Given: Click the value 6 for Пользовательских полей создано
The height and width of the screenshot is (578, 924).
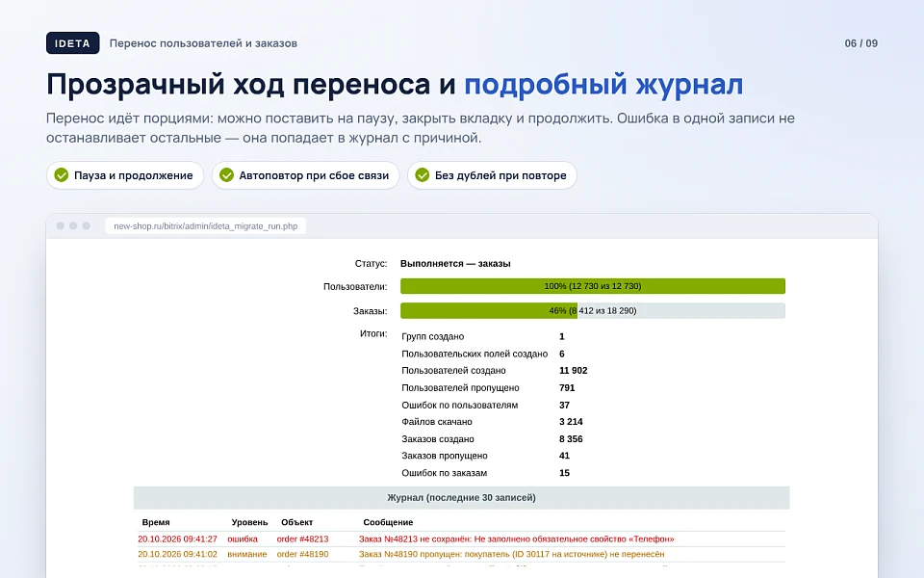Looking at the screenshot, I should [561, 354].
